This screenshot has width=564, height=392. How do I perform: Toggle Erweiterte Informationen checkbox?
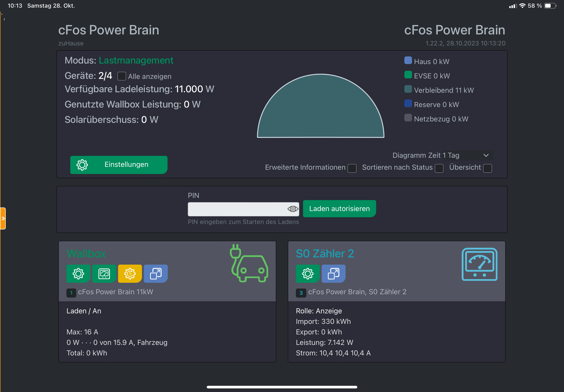[352, 168]
